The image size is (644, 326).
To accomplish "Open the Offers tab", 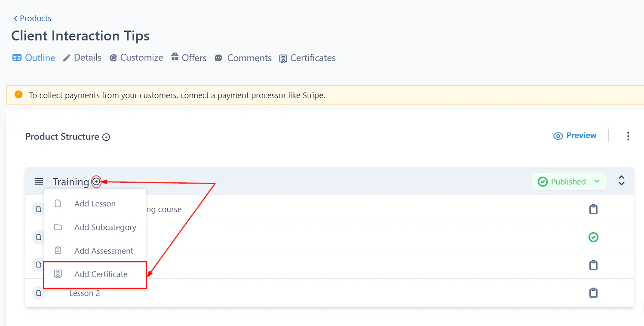I will coord(189,58).
